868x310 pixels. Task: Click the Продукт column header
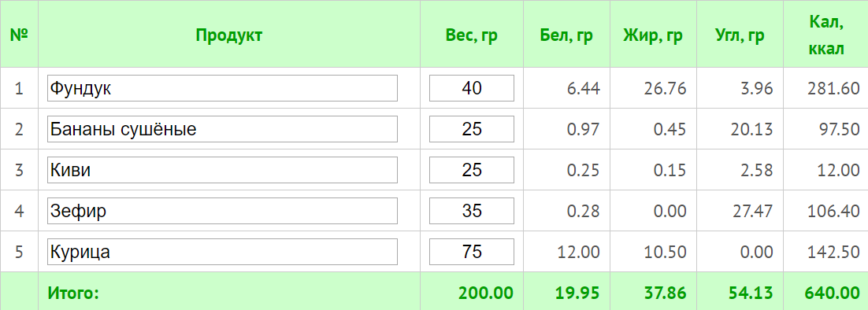click(x=228, y=35)
